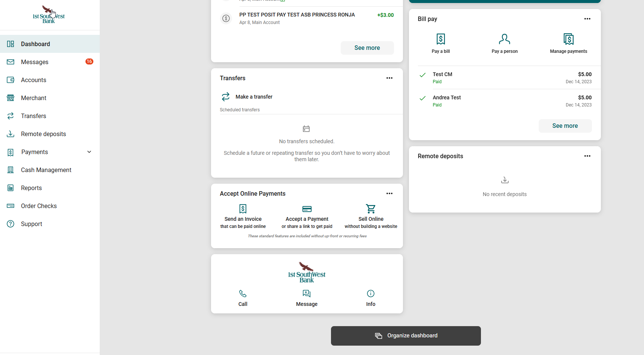The image size is (644, 355).
Task: Go to Messages in the sidebar
Action: [x=34, y=62]
